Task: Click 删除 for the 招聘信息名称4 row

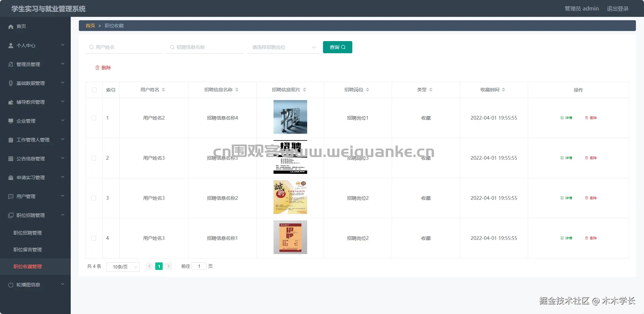Action: tap(591, 118)
